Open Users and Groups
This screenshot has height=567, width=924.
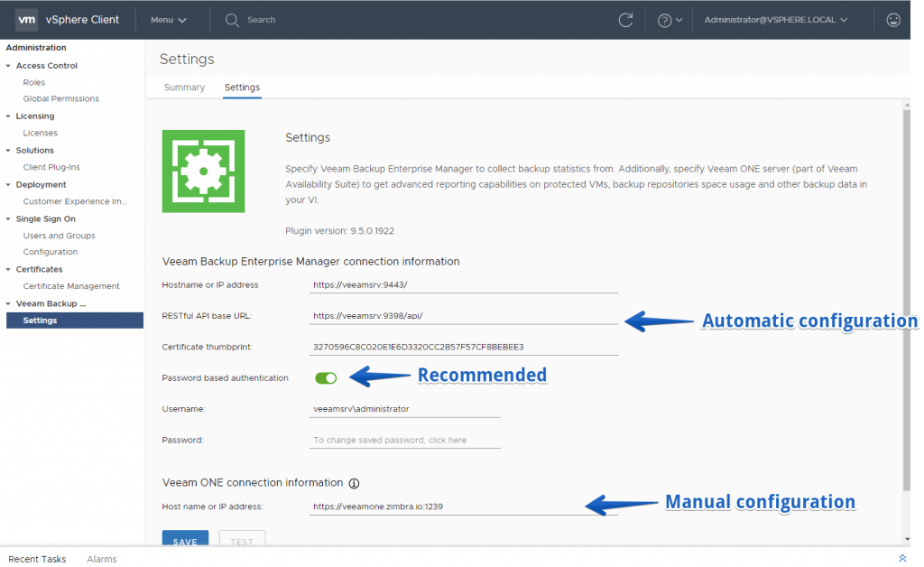tap(59, 236)
